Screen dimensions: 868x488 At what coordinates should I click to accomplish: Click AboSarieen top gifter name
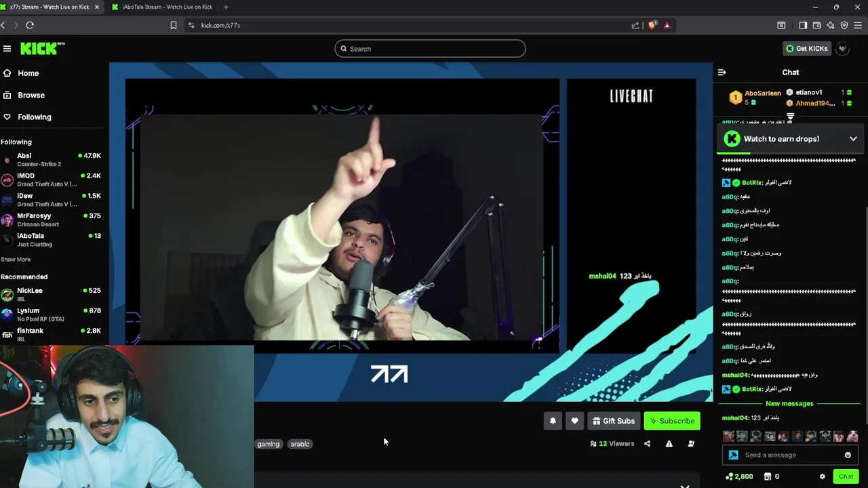pyautogui.click(x=763, y=93)
